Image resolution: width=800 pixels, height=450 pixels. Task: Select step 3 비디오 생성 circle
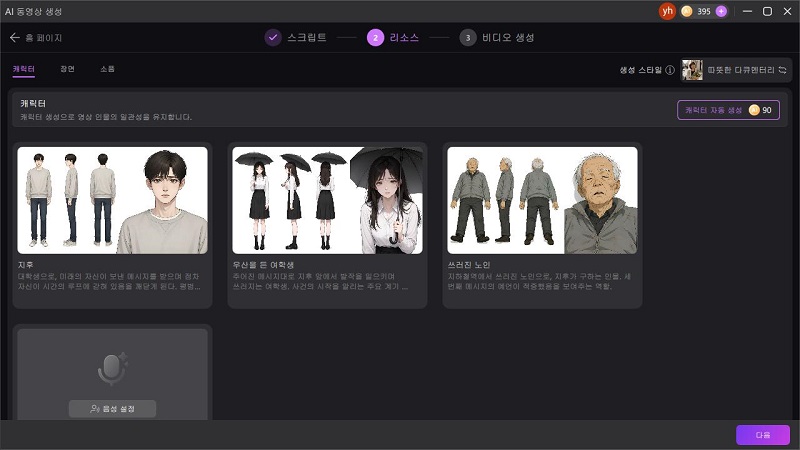click(x=468, y=37)
